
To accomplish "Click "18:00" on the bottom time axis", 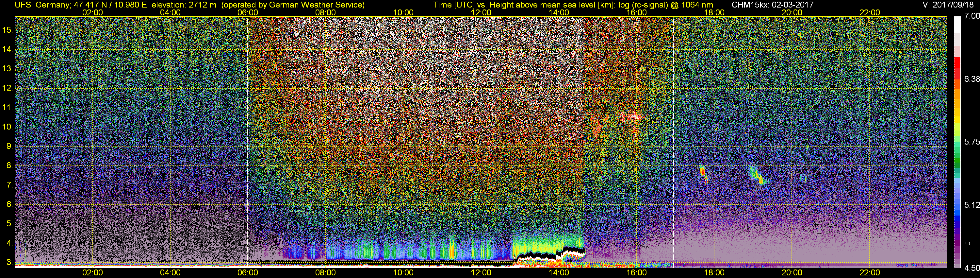I will [x=714, y=273].
